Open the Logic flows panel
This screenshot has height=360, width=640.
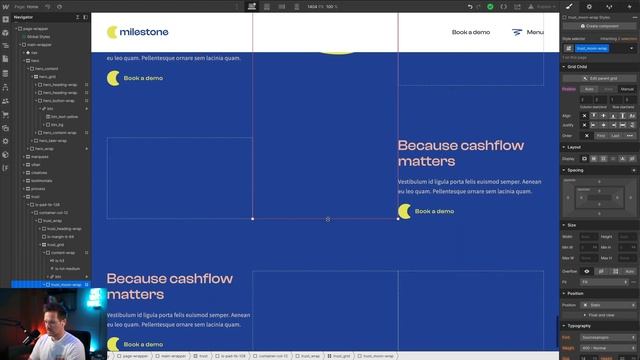[5, 87]
